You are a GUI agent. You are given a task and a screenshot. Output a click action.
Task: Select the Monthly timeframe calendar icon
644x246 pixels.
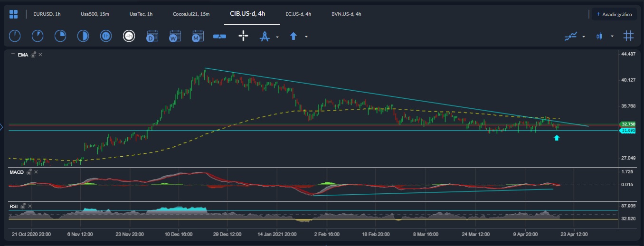point(198,36)
